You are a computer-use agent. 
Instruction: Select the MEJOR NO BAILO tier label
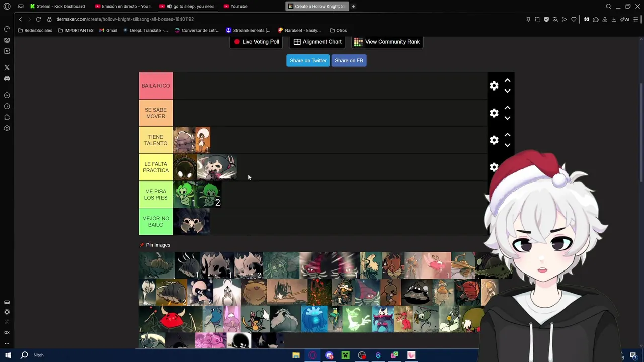point(156,222)
